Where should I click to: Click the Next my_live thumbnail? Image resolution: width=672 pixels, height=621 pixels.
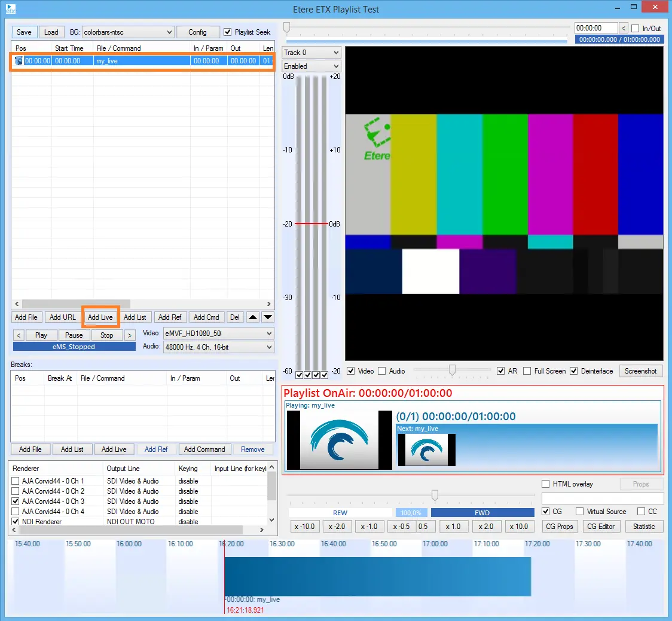(426, 449)
